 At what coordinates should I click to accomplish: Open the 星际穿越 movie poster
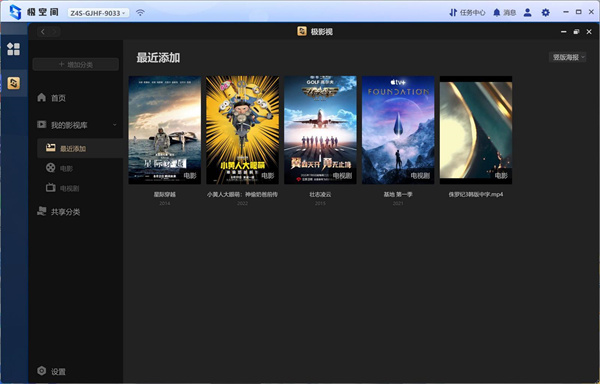click(x=165, y=130)
